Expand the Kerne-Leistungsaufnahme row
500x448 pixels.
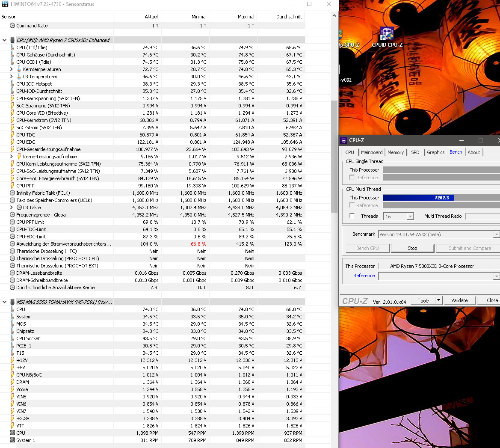(x=11, y=156)
